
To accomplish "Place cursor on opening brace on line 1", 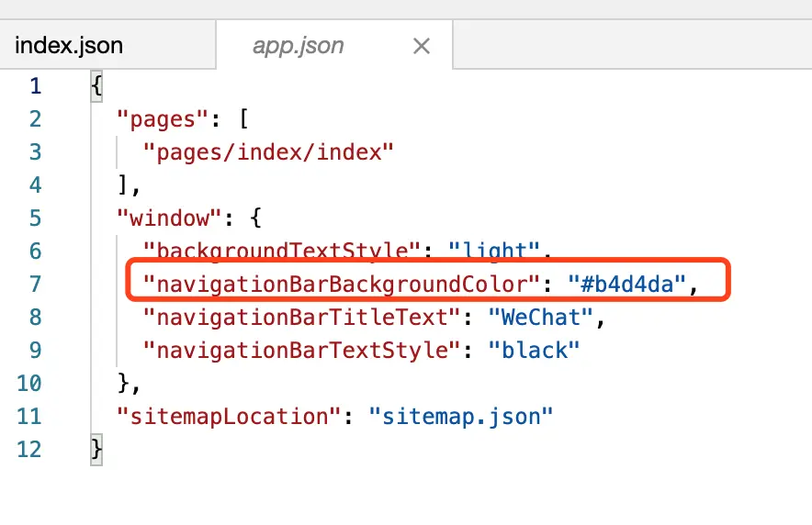I will click(x=96, y=85).
